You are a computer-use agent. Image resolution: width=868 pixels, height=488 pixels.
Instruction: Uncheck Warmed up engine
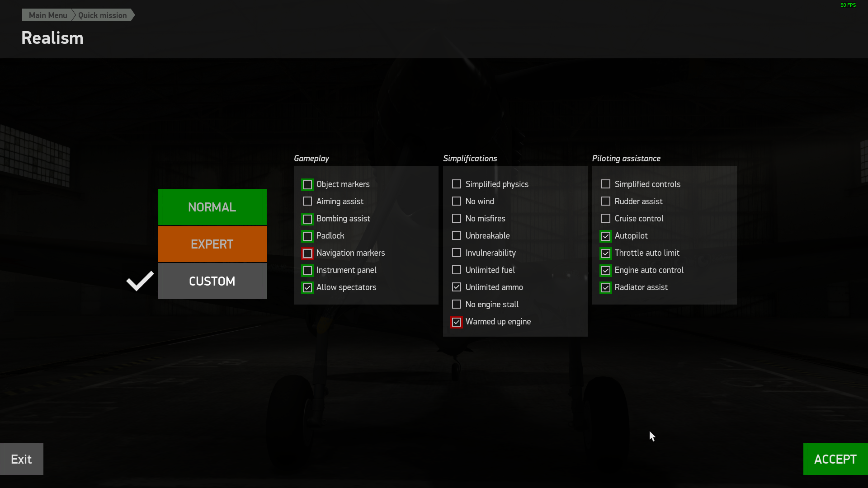tap(457, 322)
